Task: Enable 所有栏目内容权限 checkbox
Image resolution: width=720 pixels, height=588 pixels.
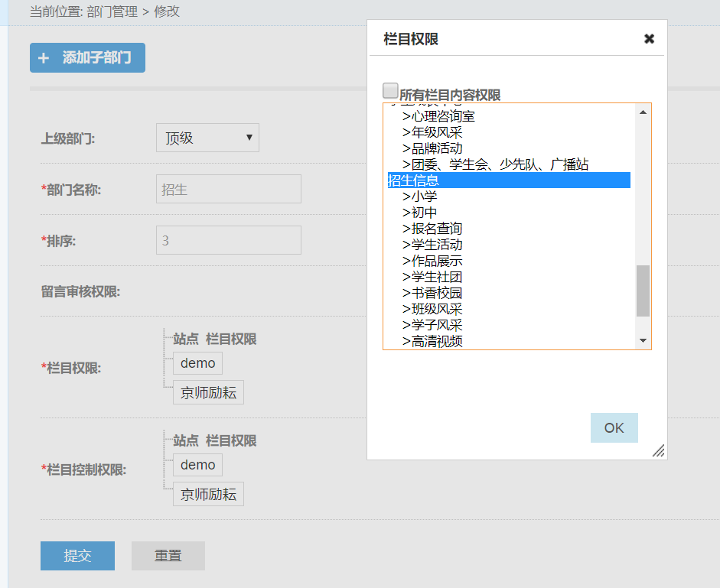Action: 390,91
